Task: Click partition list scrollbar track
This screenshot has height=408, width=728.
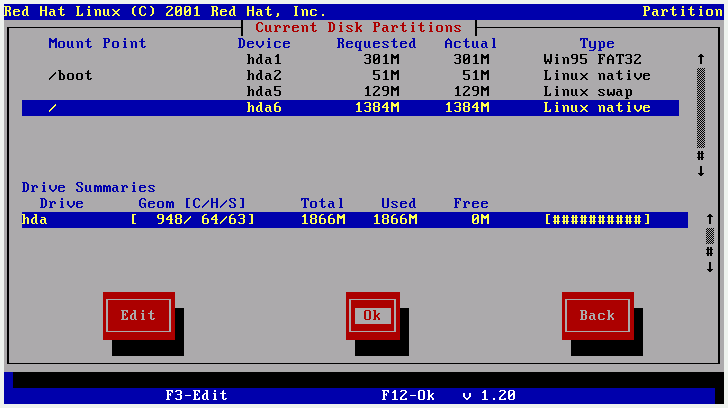Action: [x=701, y=108]
